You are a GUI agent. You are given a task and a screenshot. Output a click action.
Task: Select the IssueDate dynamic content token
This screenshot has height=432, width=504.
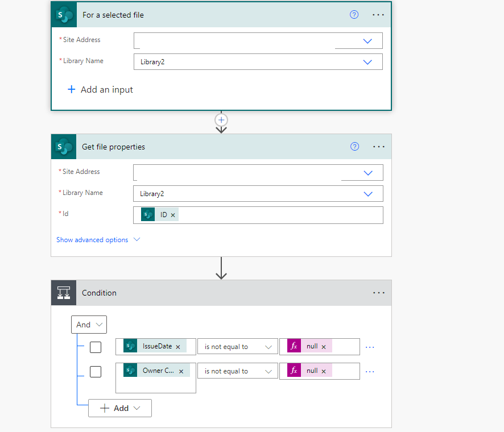155,346
